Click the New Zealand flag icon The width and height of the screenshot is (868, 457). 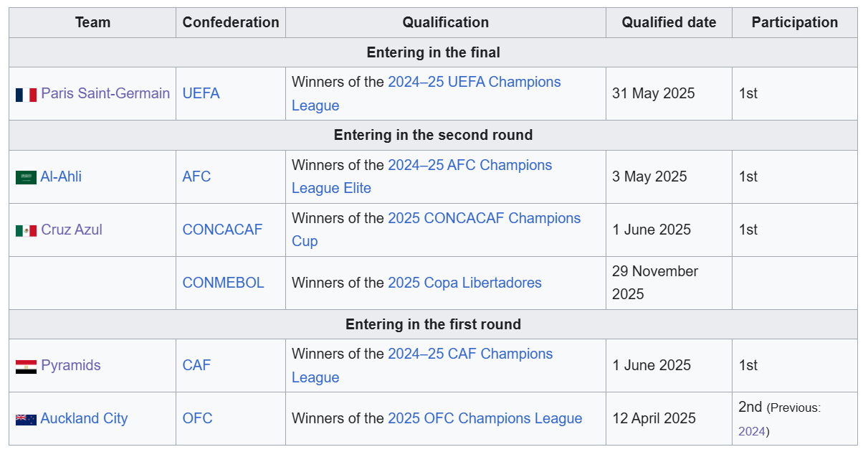26,419
